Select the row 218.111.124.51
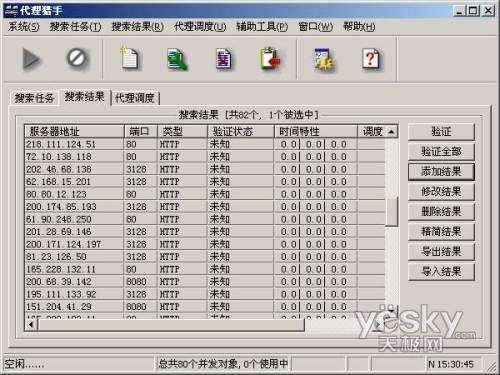 pos(205,144)
